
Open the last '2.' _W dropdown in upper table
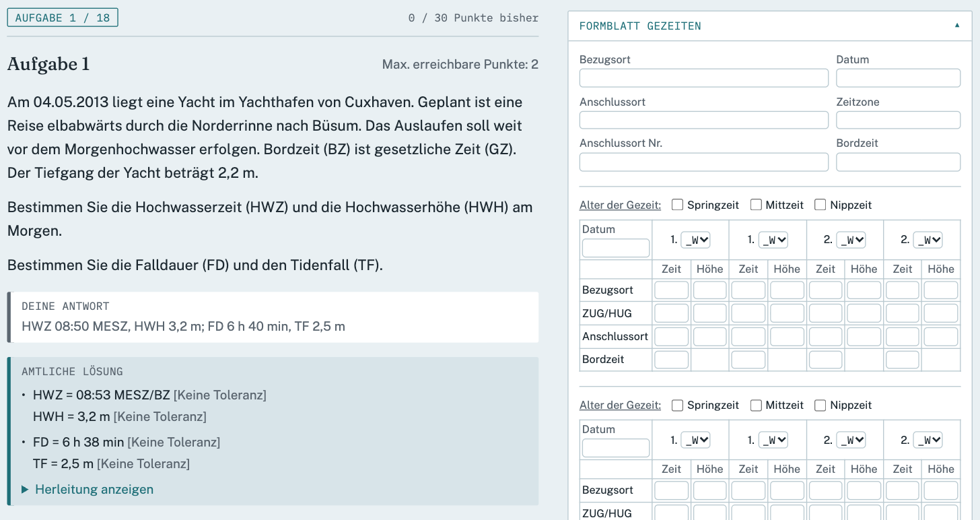point(928,240)
